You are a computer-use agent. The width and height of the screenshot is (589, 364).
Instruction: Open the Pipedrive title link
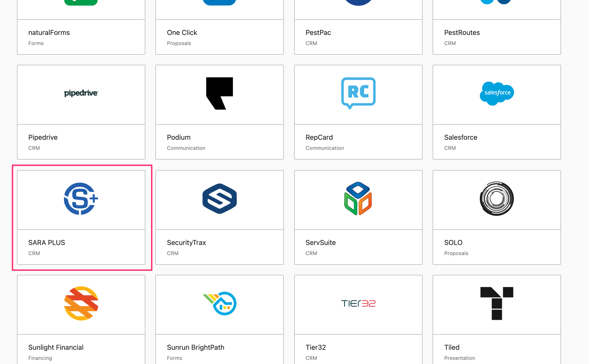43,137
